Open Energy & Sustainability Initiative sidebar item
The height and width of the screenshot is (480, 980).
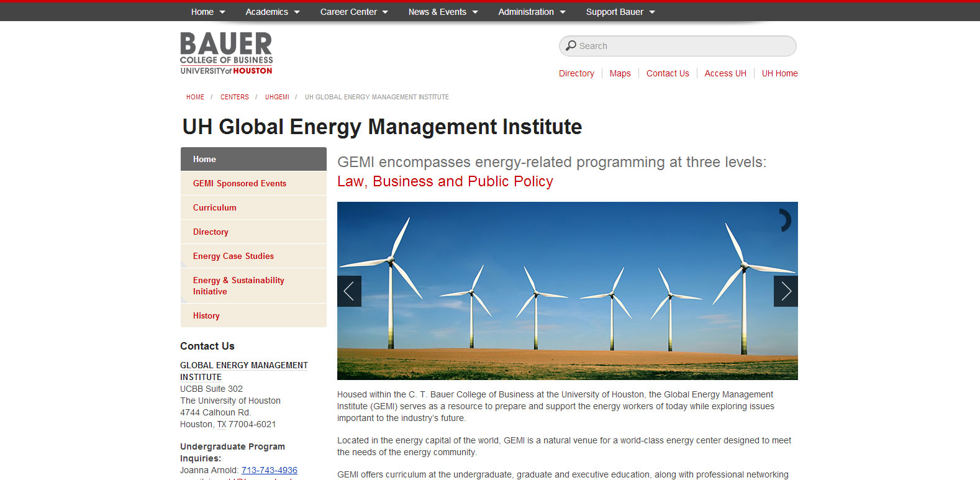pyautogui.click(x=253, y=286)
